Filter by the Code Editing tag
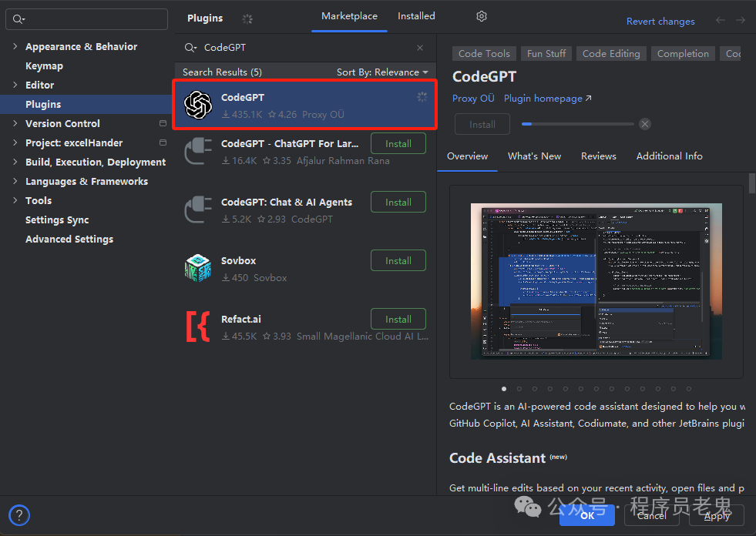 [x=611, y=53]
